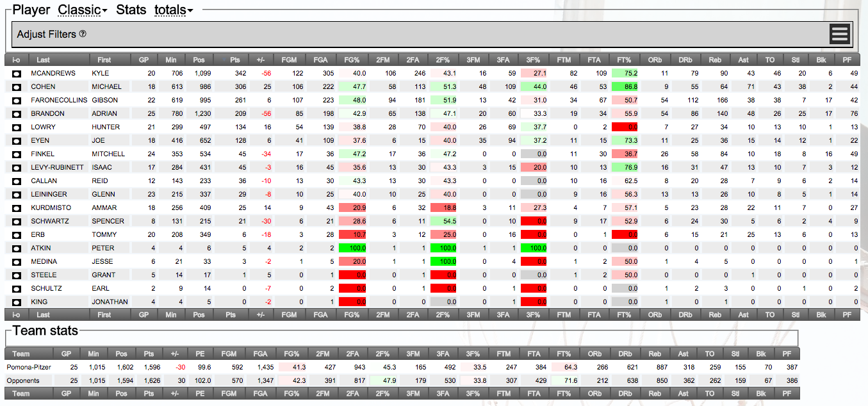Toggle the i-o icon for EYEN row
868x406 pixels.
pos(16,141)
